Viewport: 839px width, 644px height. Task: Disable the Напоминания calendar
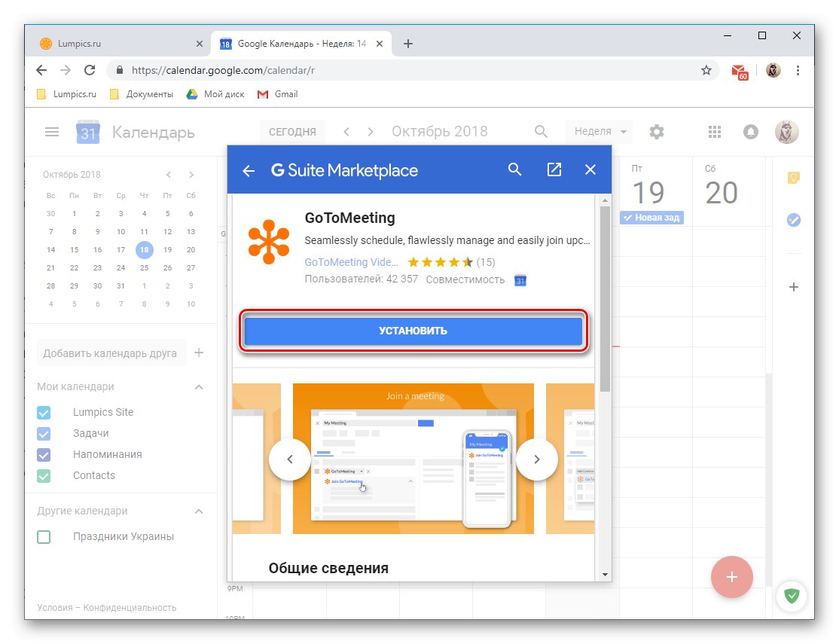[x=43, y=454]
